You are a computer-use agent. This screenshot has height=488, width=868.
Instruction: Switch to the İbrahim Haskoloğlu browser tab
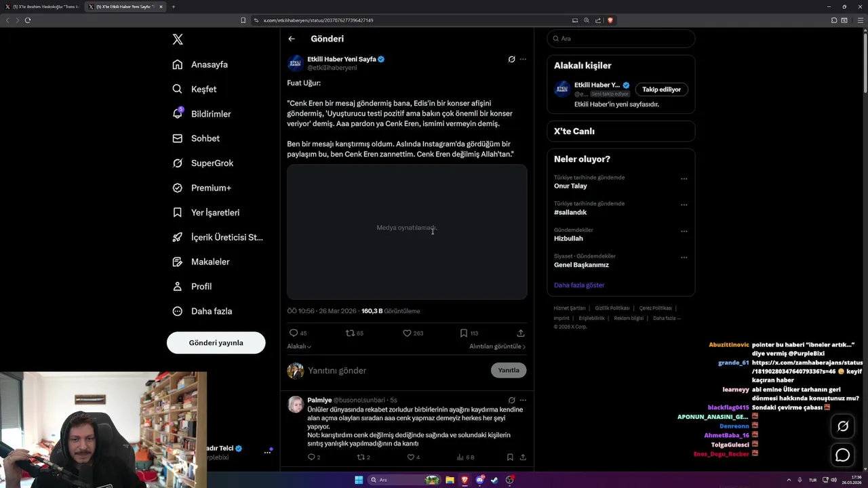tap(43, 7)
